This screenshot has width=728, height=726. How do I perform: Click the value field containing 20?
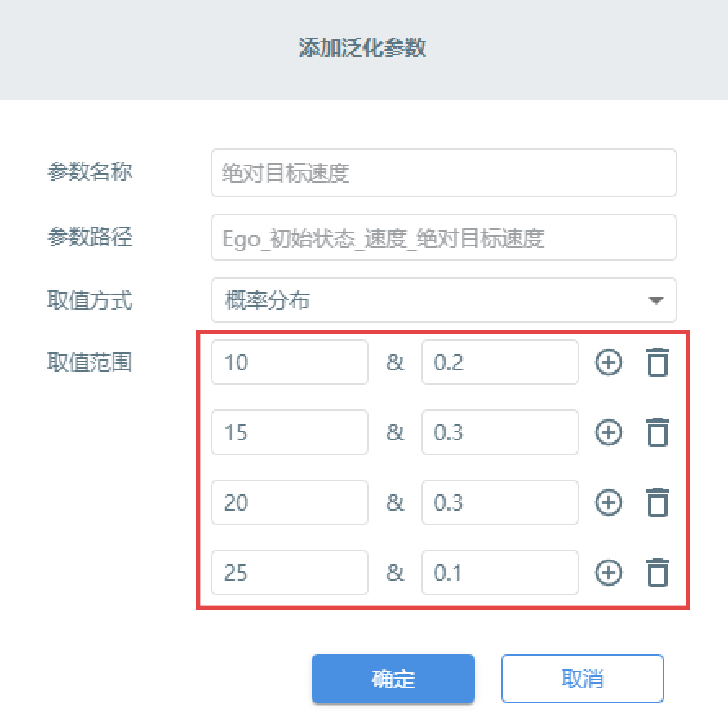pyautogui.click(x=290, y=502)
